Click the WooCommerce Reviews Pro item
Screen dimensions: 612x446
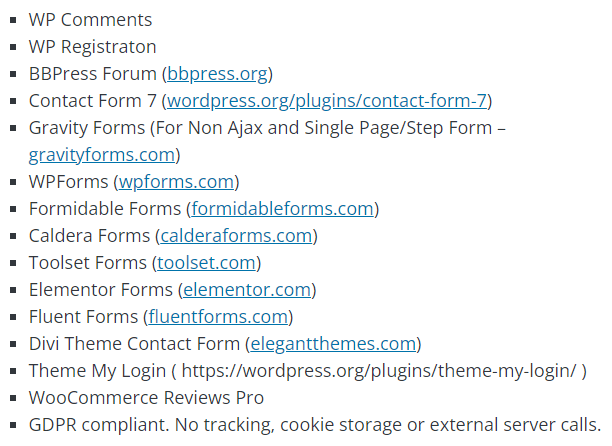coord(146,398)
